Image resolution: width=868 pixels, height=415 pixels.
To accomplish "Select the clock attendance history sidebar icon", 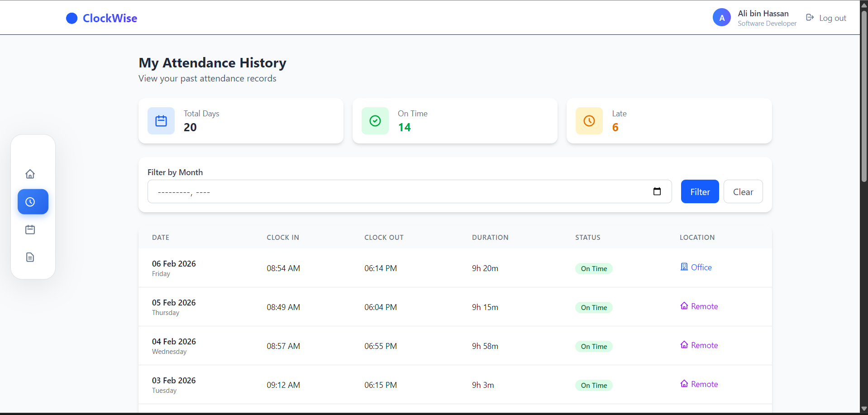I will (33, 202).
